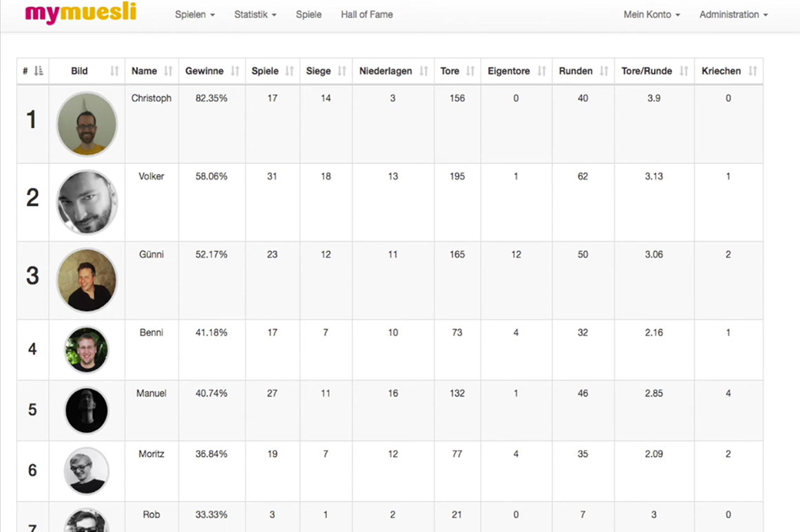Click Christoph's profile picture
Image resolution: width=800 pixels, height=532 pixels.
tap(87, 124)
